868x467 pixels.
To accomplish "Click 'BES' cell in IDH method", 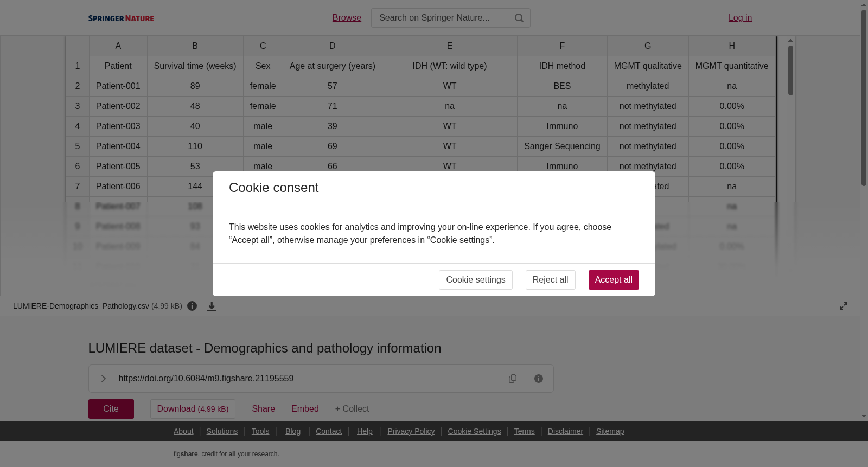I will [x=562, y=86].
